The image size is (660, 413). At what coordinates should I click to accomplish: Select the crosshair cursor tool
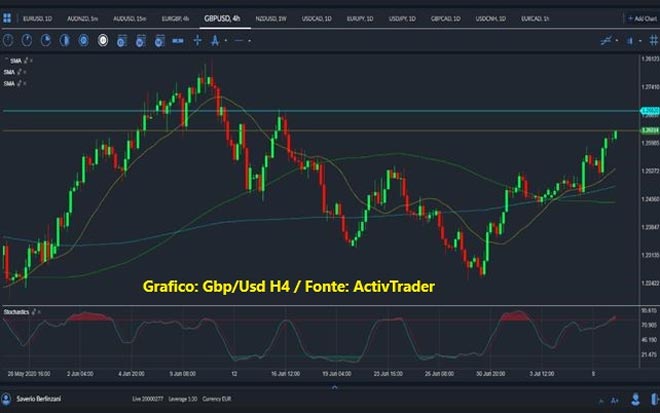[x=197, y=40]
